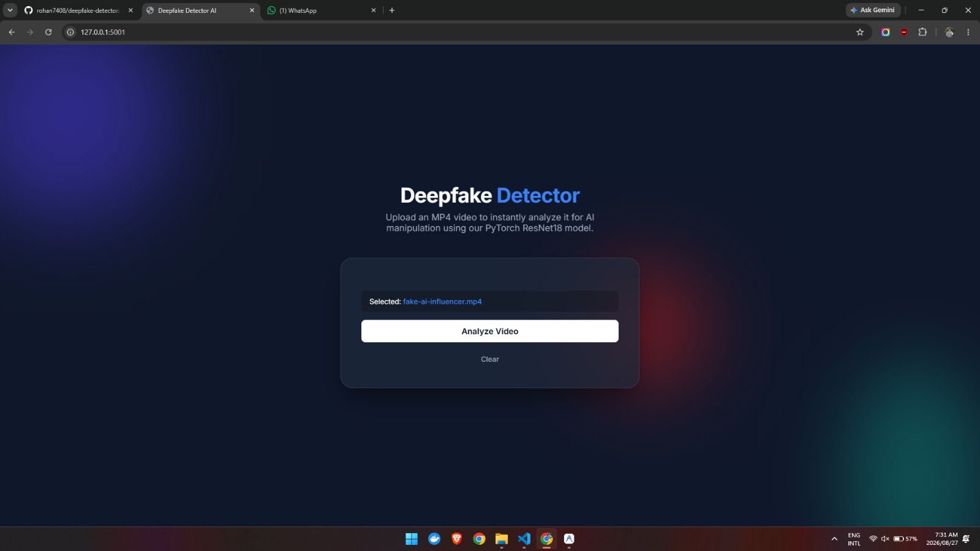980x551 pixels.
Task: Open the active Chrome profile taskbar icon
Action: tap(547, 539)
